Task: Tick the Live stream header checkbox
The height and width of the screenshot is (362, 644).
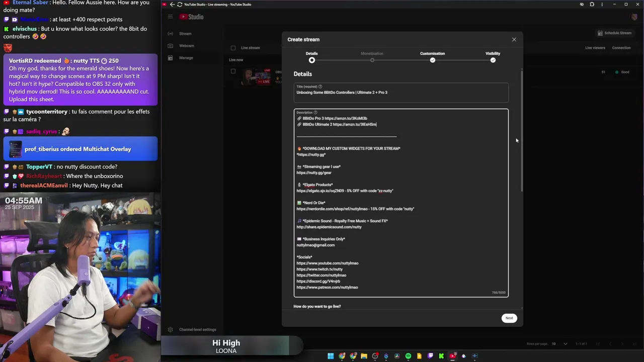Action: 233,48
